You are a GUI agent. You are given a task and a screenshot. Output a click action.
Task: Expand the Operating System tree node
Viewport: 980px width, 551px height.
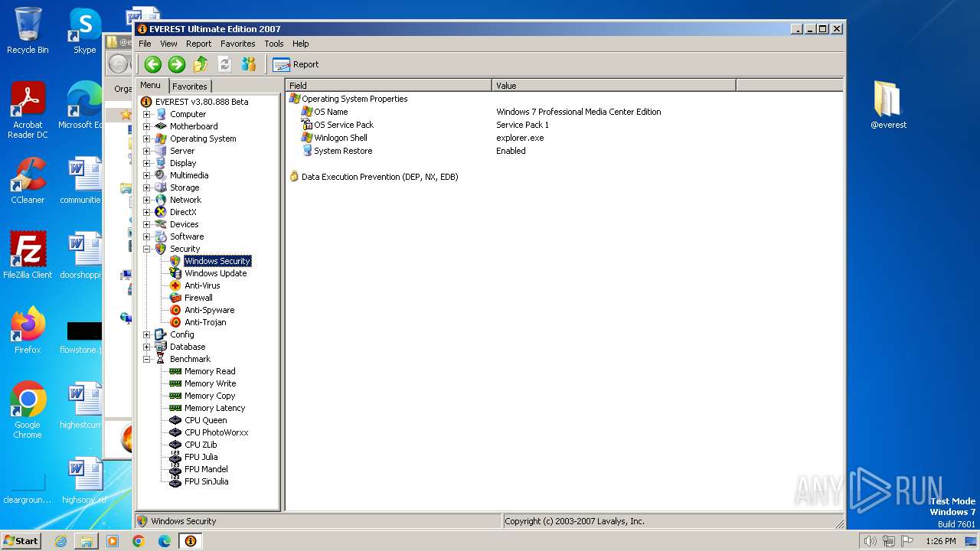tap(147, 139)
